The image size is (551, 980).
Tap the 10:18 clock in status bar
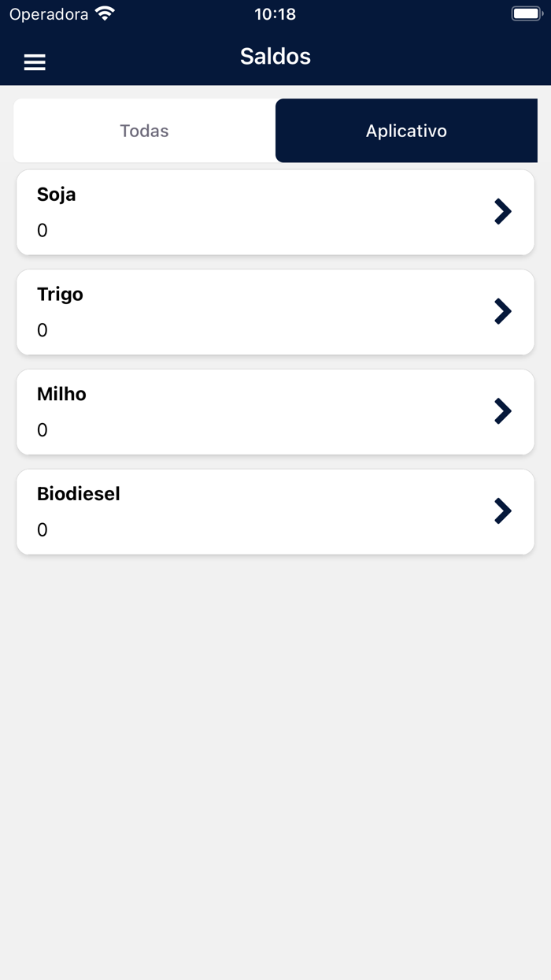click(x=275, y=14)
